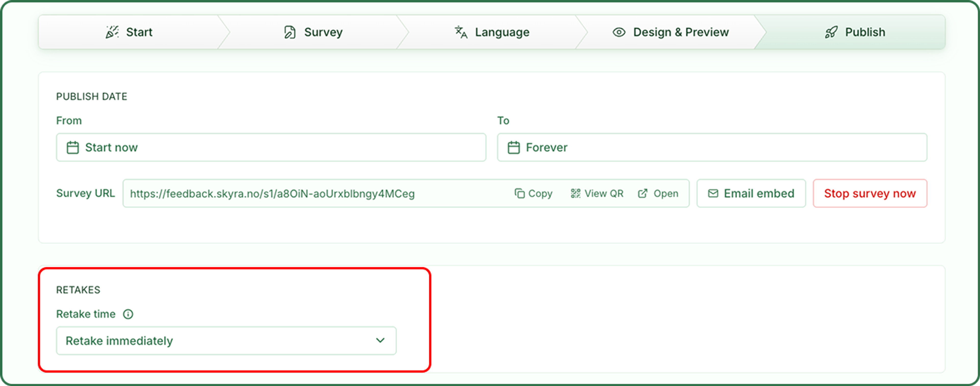Image resolution: width=980 pixels, height=386 pixels.
Task: Click the RETAKES section heading
Action: tap(78, 290)
